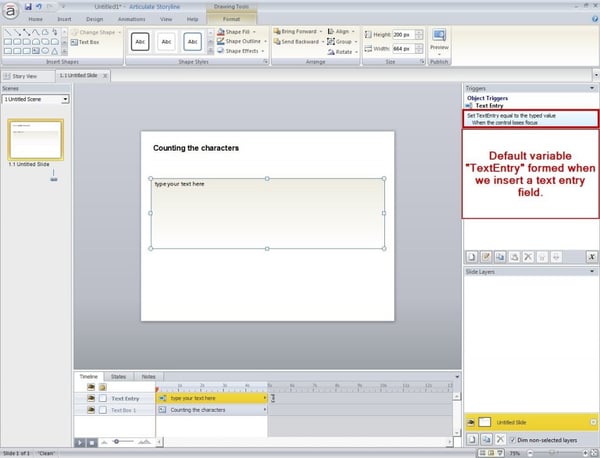Switch to the States tab
600x458 pixels.
[118, 377]
